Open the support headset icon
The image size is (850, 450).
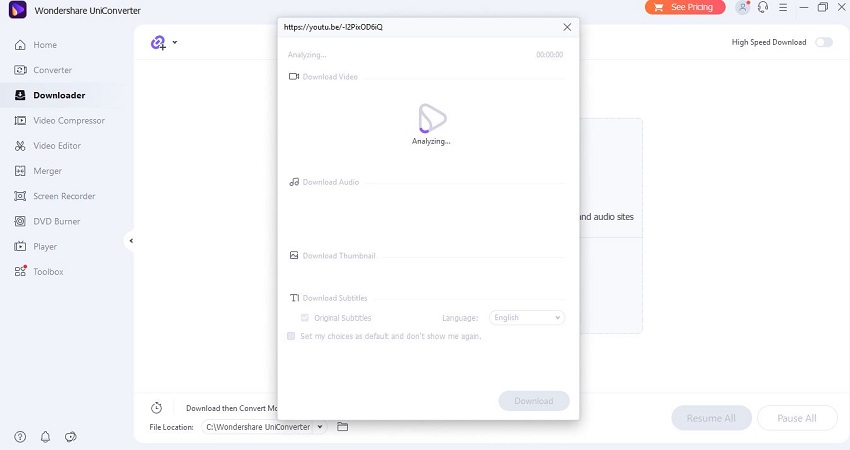tap(763, 8)
